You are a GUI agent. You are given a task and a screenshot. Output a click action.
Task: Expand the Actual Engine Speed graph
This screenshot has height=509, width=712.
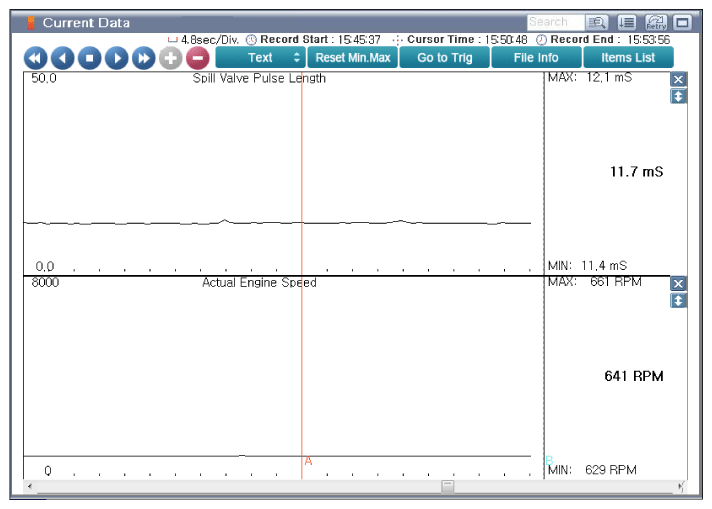coord(678,301)
